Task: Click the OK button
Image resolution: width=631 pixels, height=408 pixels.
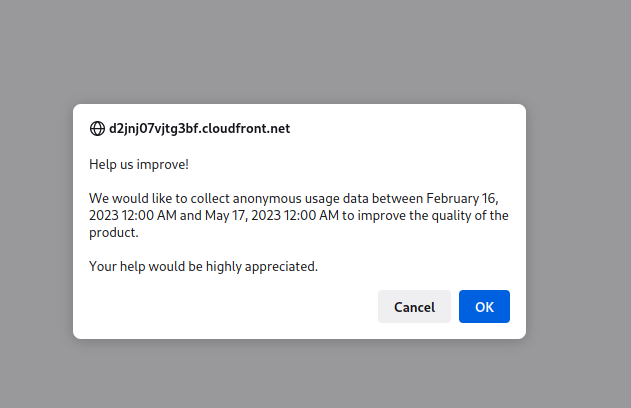Action: pos(484,307)
